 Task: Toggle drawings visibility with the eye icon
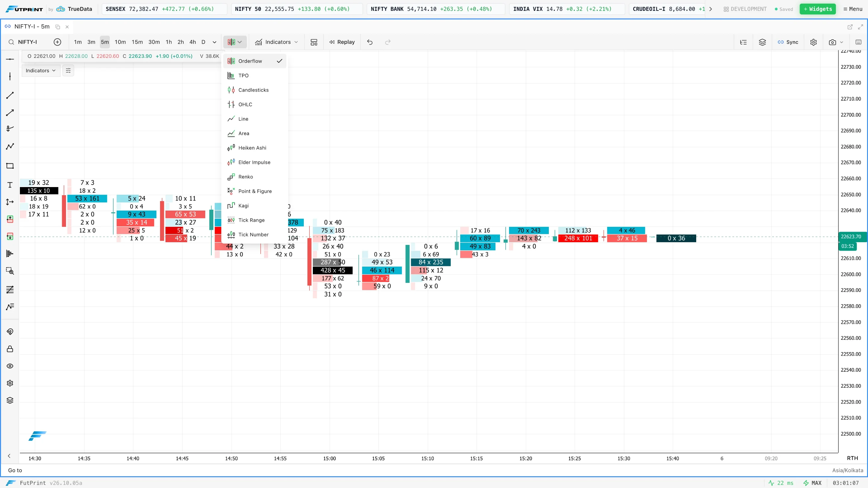(10, 366)
